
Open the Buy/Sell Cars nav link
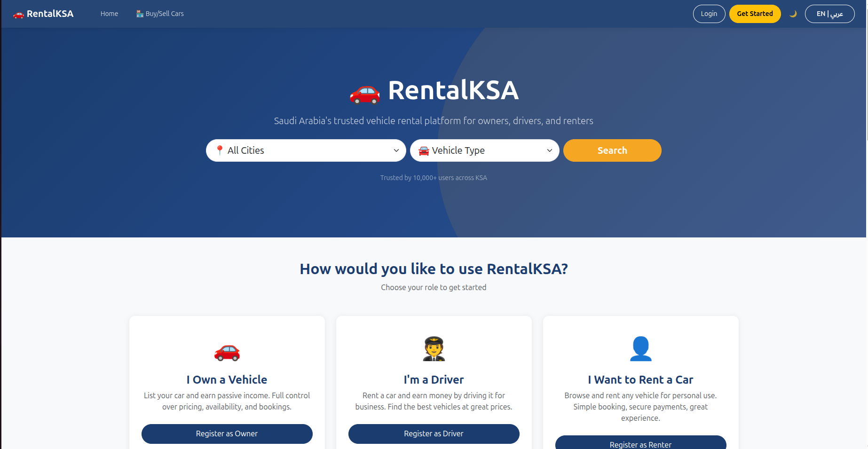[160, 14]
